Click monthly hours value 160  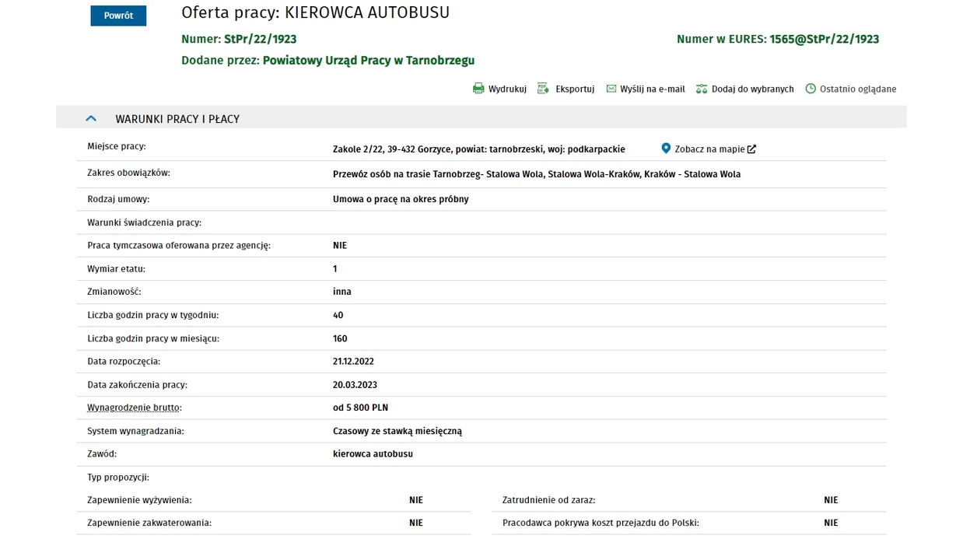point(340,338)
